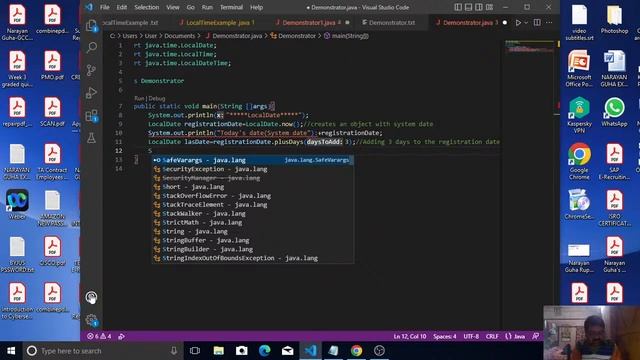
Task: Open the Run and Debug view
Action: 91,93
